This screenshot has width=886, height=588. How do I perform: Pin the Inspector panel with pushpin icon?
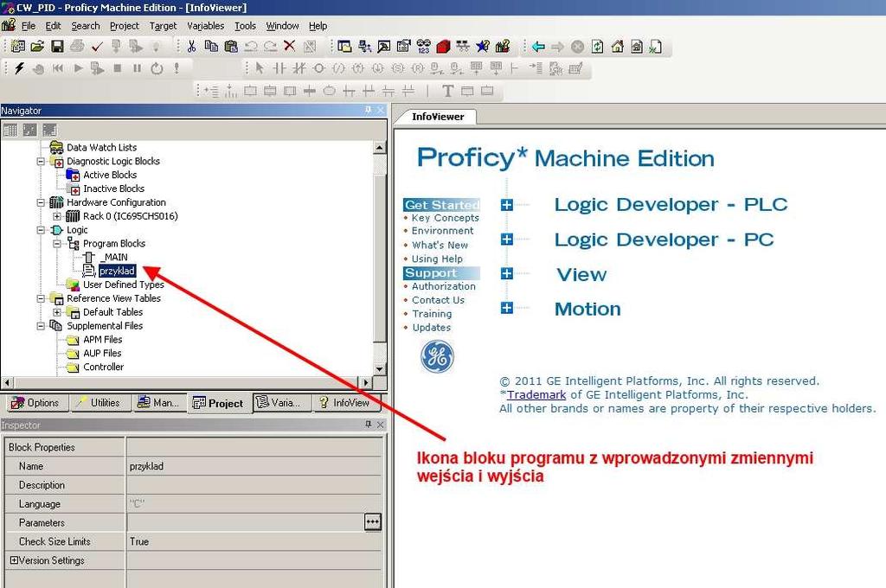tap(368, 425)
